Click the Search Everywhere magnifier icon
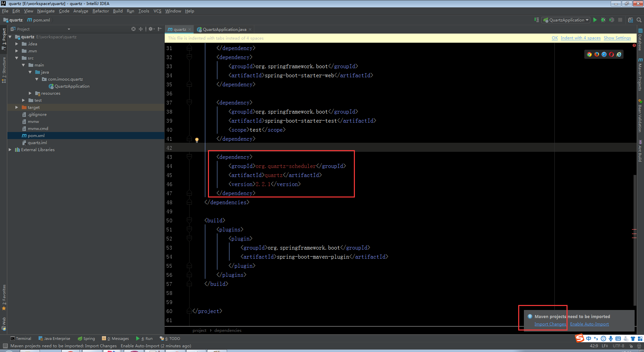Viewport: 644px width, 352px height. [x=639, y=20]
